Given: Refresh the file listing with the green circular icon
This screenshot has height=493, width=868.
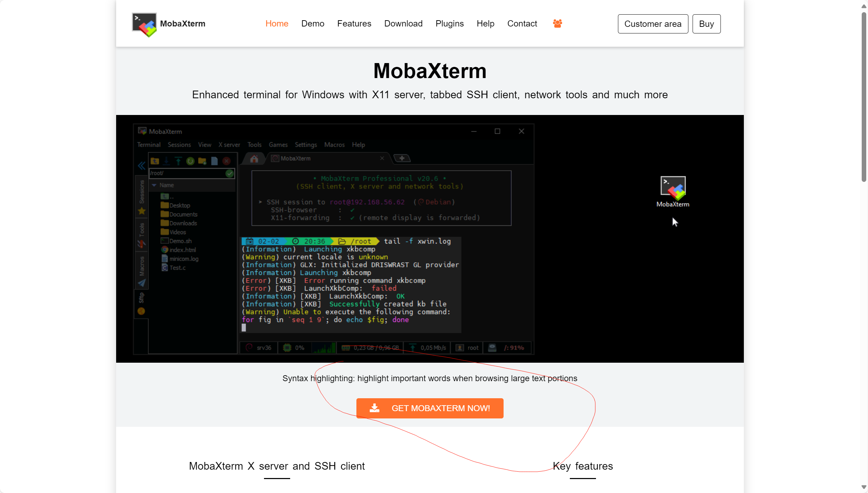Looking at the screenshot, I should coord(190,161).
